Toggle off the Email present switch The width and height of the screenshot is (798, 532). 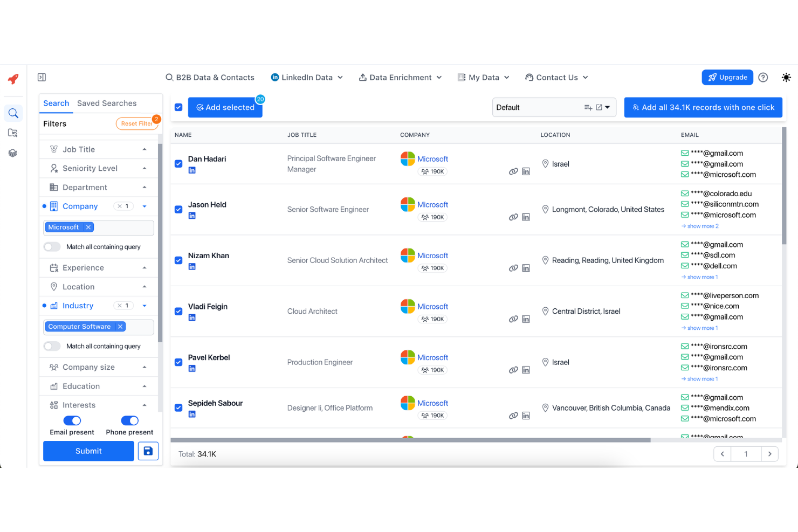point(72,421)
